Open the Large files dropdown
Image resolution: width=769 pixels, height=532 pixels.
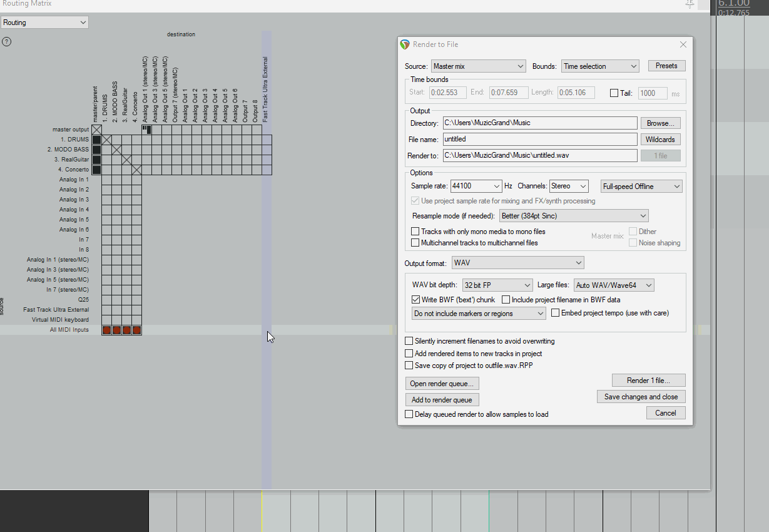(x=613, y=285)
